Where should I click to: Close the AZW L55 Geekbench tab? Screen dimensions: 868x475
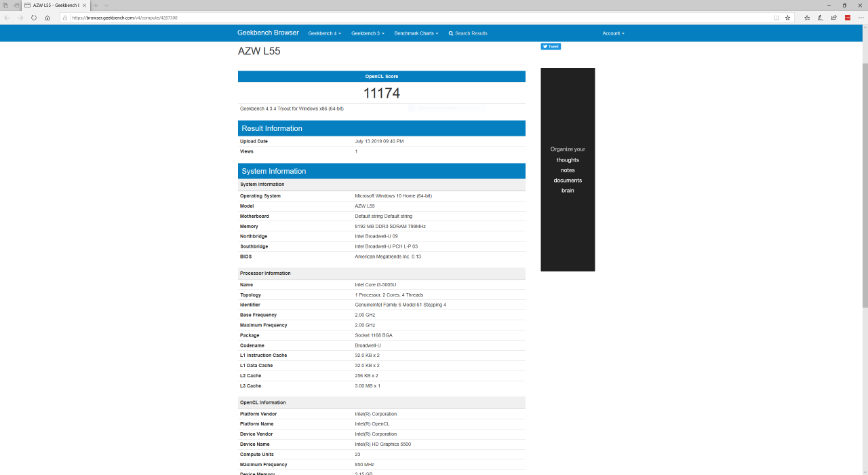point(85,5)
